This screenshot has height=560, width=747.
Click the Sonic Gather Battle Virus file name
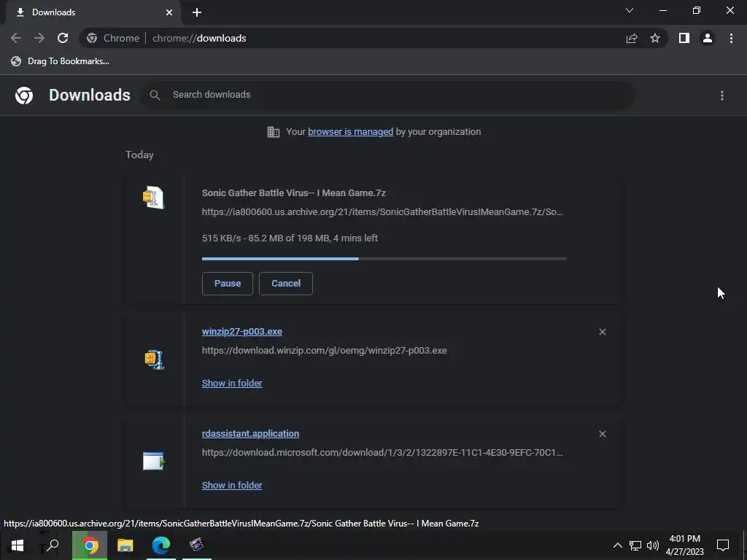tap(294, 192)
